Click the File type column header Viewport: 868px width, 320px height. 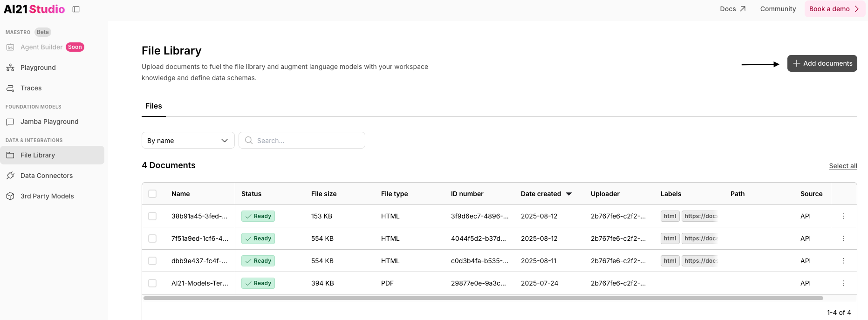click(x=395, y=194)
